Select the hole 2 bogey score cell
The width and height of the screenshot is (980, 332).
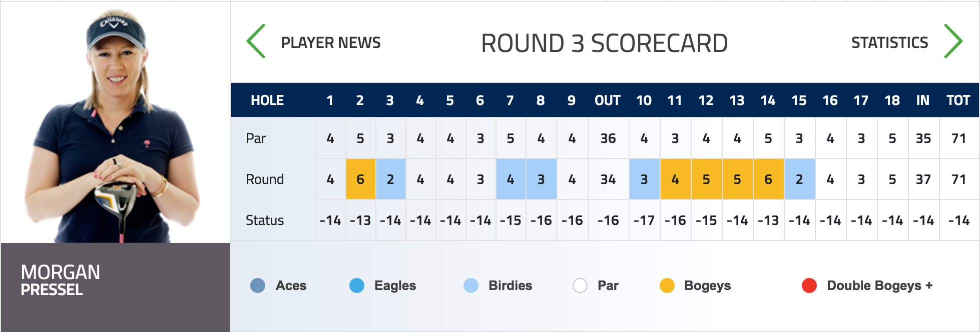(x=360, y=179)
